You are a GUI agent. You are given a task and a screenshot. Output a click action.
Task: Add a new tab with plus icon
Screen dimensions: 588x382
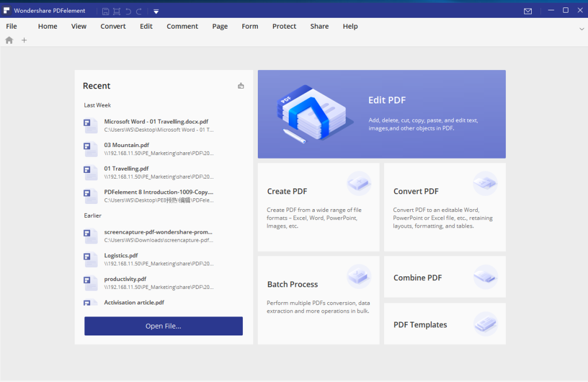pos(24,40)
